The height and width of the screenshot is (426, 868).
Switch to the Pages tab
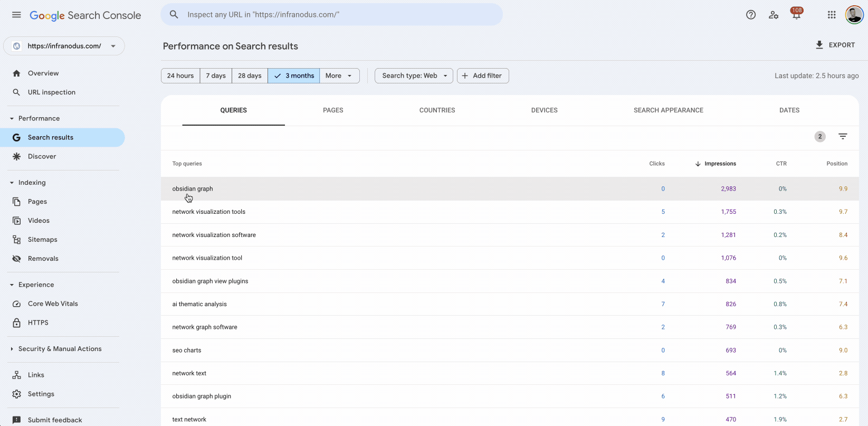pyautogui.click(x=333, y=110)
